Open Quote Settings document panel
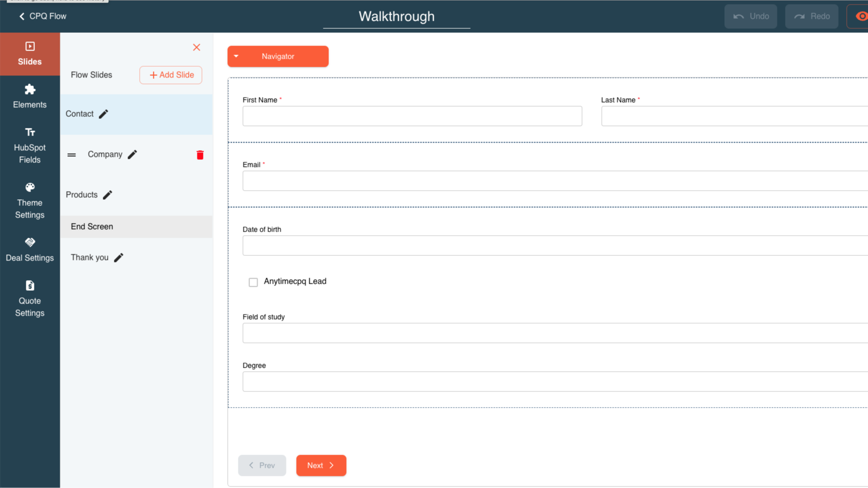Image resolution: width=868 pixels, height=488 pixels. point(30,299)
